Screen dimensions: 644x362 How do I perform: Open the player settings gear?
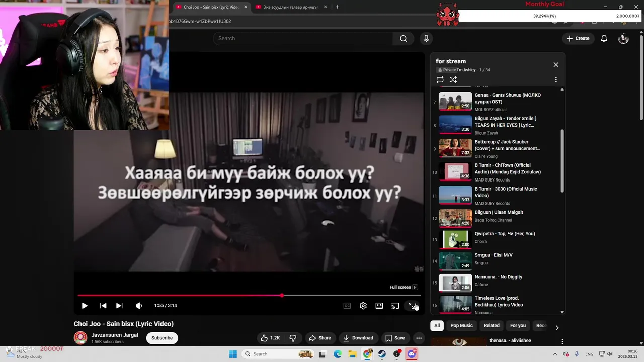[363, 306]
